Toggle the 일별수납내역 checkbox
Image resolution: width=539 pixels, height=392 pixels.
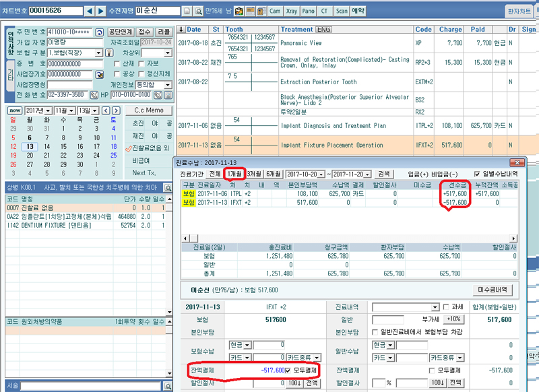point(477,173)
